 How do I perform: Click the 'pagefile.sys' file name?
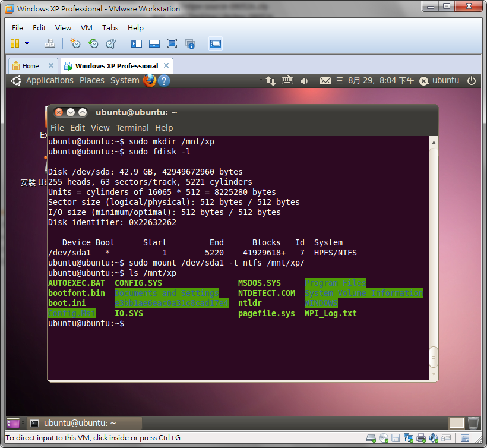[x=267, y=313]
